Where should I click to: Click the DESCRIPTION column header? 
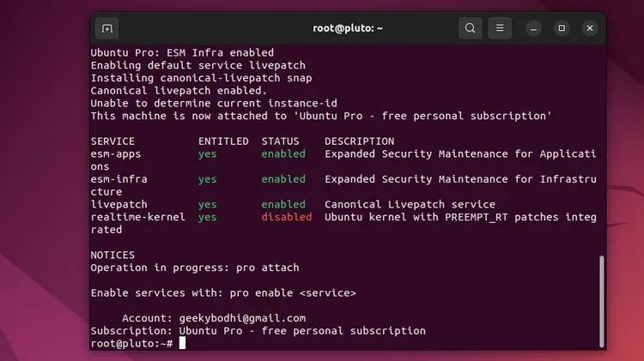(360, 141)
